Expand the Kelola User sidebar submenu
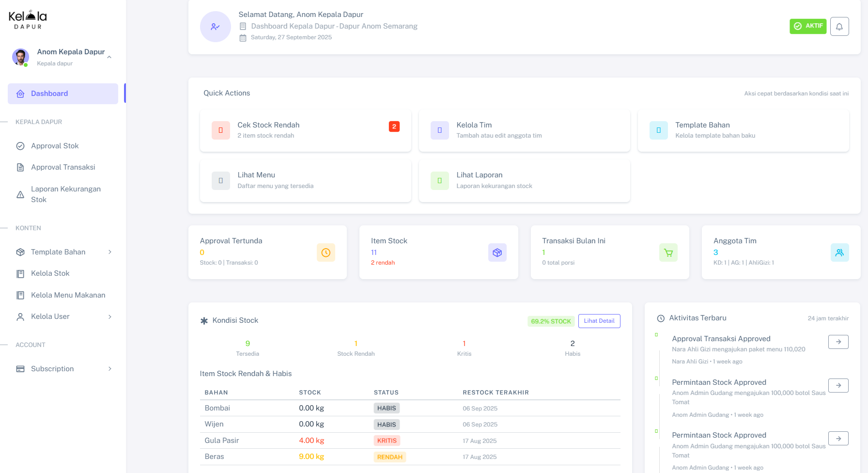 tap(110, 316)
